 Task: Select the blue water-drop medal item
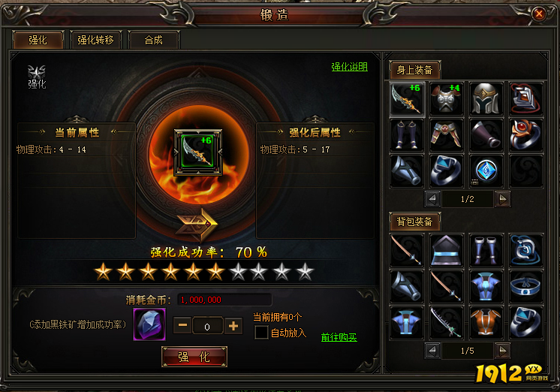[486, 170]
